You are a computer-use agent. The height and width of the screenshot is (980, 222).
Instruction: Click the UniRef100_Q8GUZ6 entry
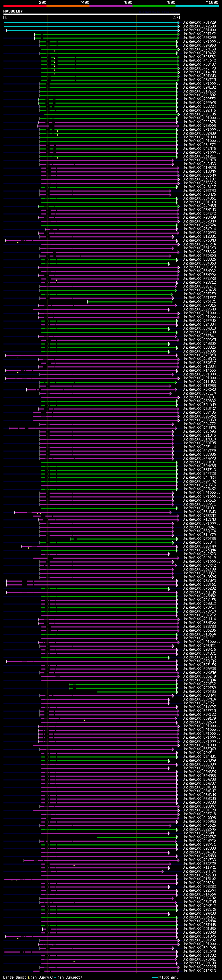point(199,259)
